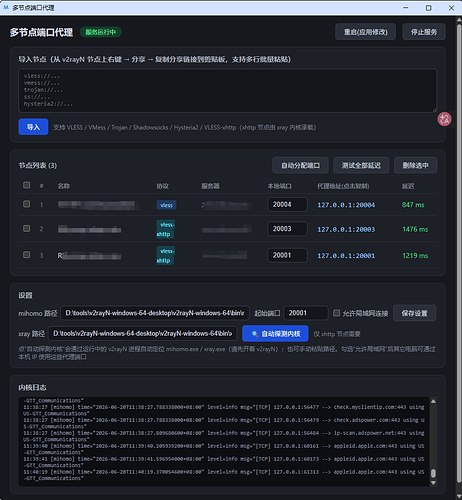This screenshot has width=462, height=500.
Task: Click the 自动探测内核 auto detect core button
Action: click(275, 334)
